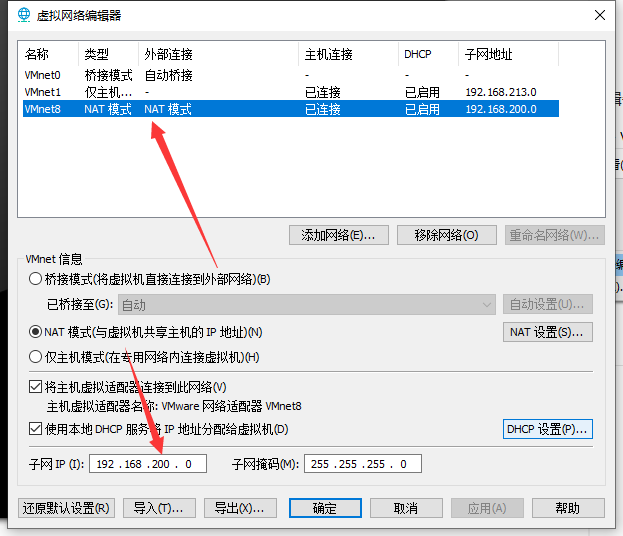Close the 虚拟网络编辑器 dialog
Image resolution: width=623 pixels, height=536 pixels.
[598, 16]
